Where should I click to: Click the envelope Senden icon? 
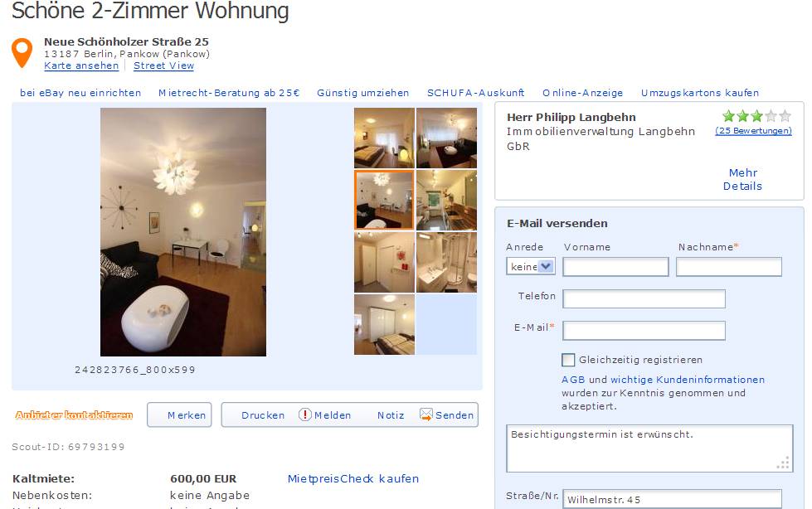pos(425,414)
